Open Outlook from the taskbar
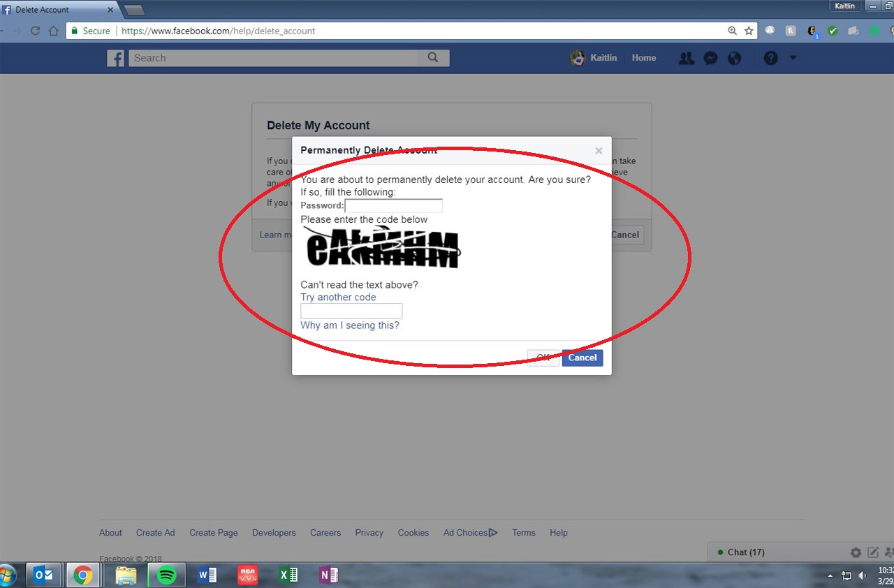894x588 pixels. (44, 575)
